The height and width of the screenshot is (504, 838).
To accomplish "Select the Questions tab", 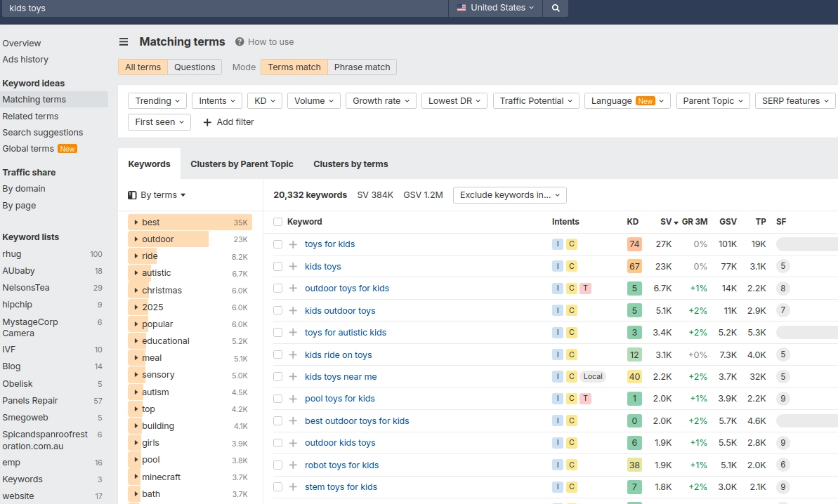I will tap(195, 67).
